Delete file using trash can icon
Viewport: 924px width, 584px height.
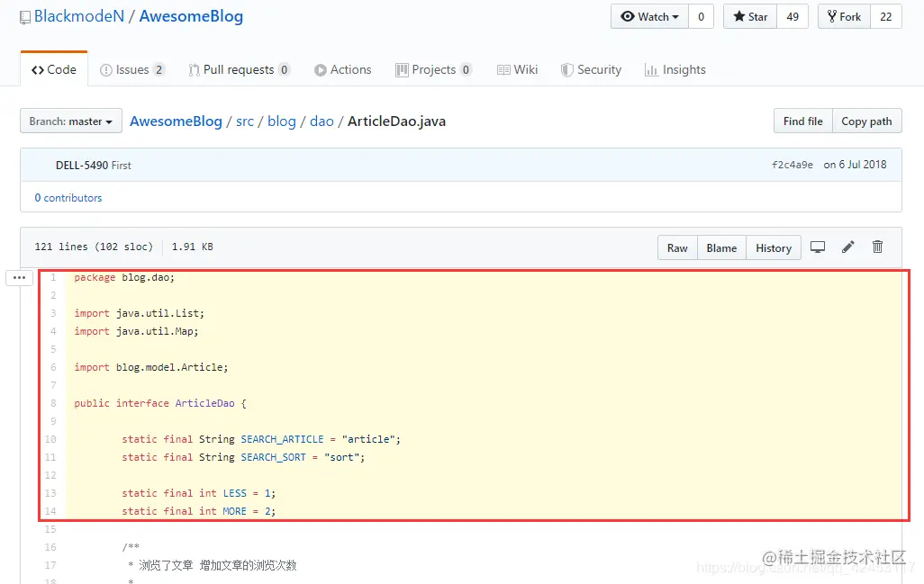[x=877, y=247]
